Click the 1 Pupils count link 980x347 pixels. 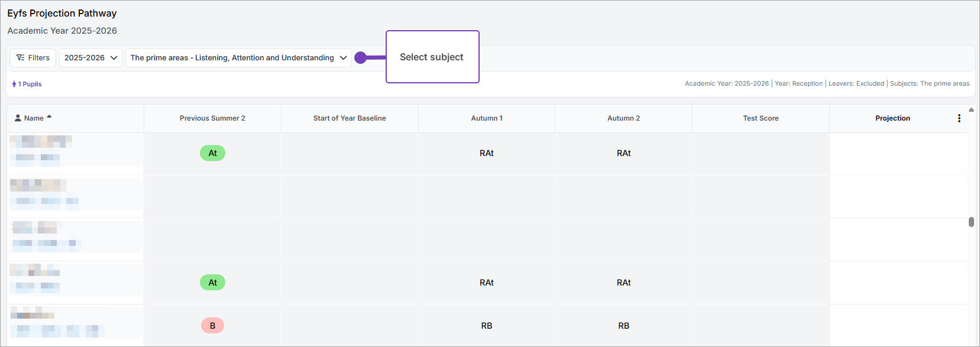(x=30, y=84)
